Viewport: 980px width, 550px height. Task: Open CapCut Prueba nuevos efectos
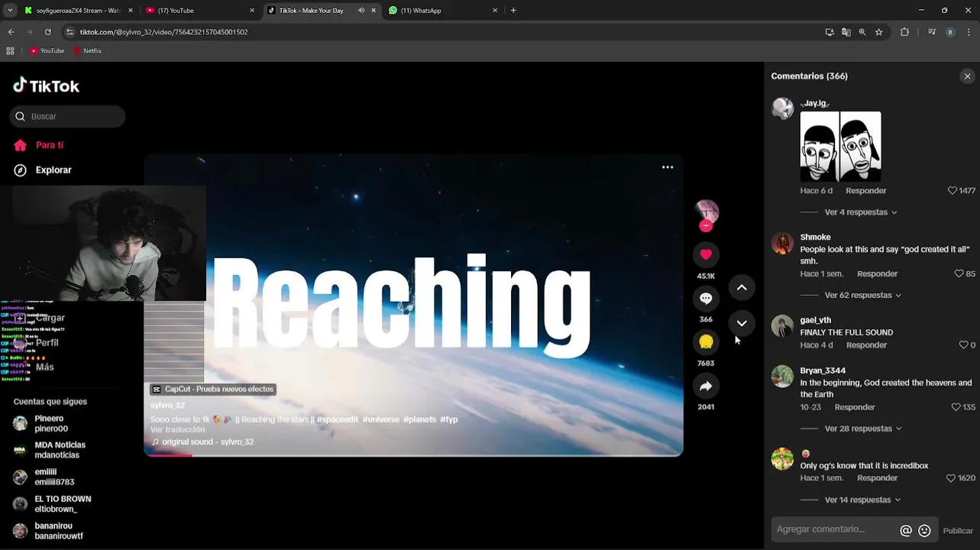pyautogui.click(x=212, y=390)
